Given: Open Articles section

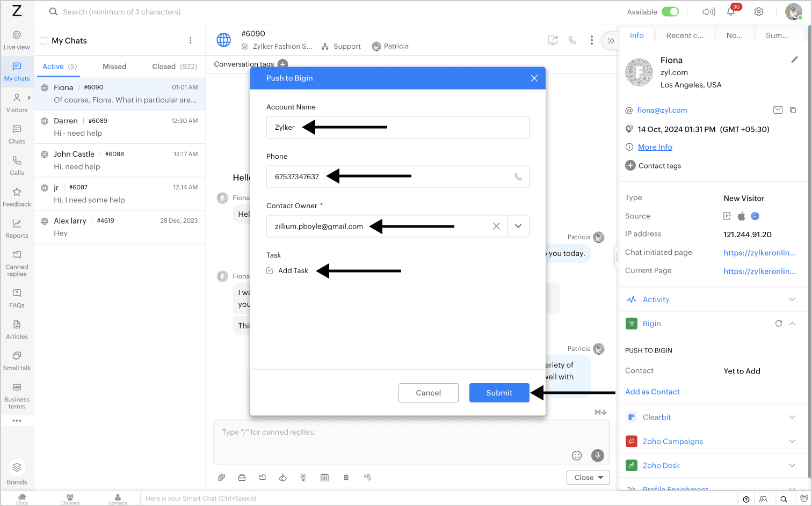Looking at the screenshot, I should click(17, 329).
